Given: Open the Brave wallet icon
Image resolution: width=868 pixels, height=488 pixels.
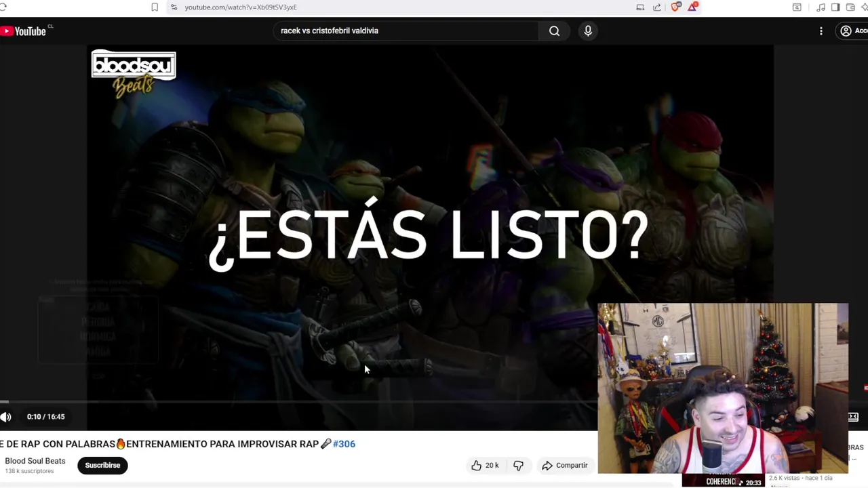Looking at the screenshot, I should point(850,7).
